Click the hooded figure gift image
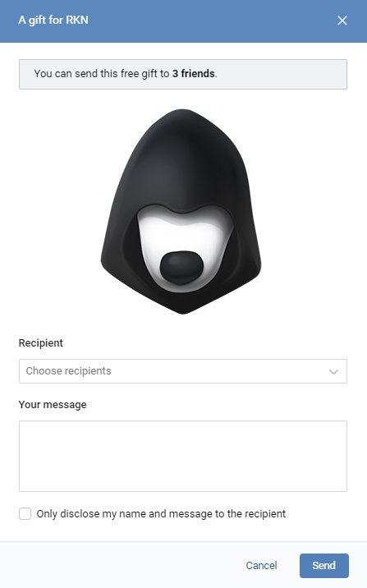 click(x=181, y=212)
